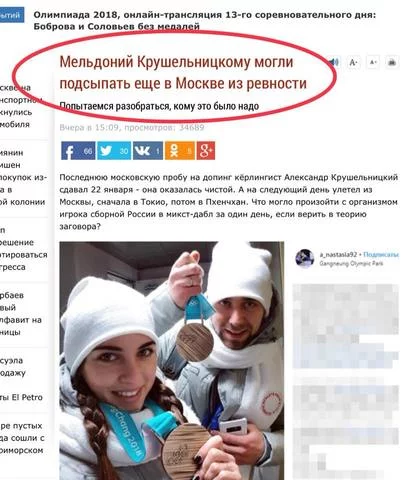This screenshot has width=409, height=480.
Task: Open sidebar news item ending with колонии
Action: click(22, 177)
